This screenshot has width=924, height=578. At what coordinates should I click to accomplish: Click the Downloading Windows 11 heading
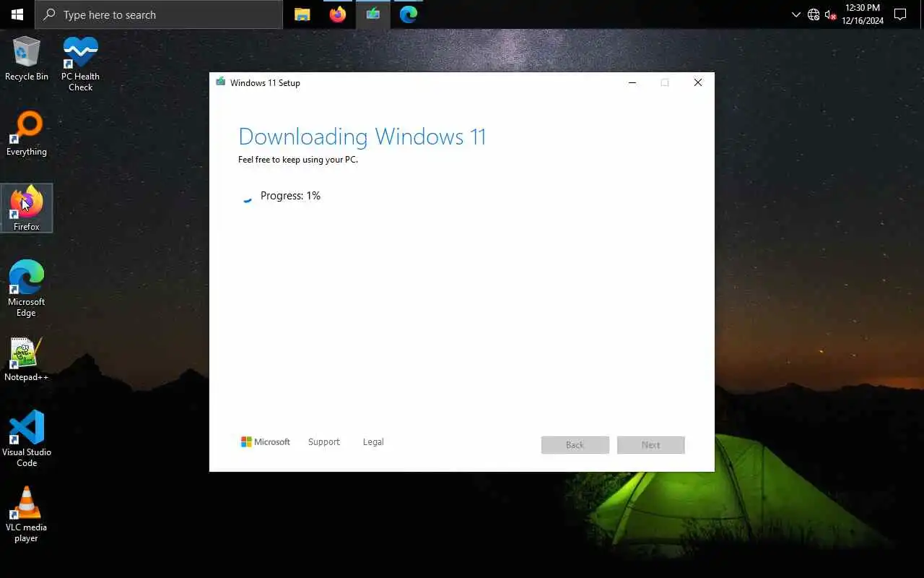[362, 137]
